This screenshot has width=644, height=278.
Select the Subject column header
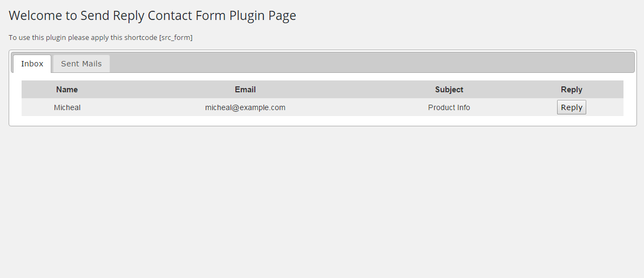[449, 90]
